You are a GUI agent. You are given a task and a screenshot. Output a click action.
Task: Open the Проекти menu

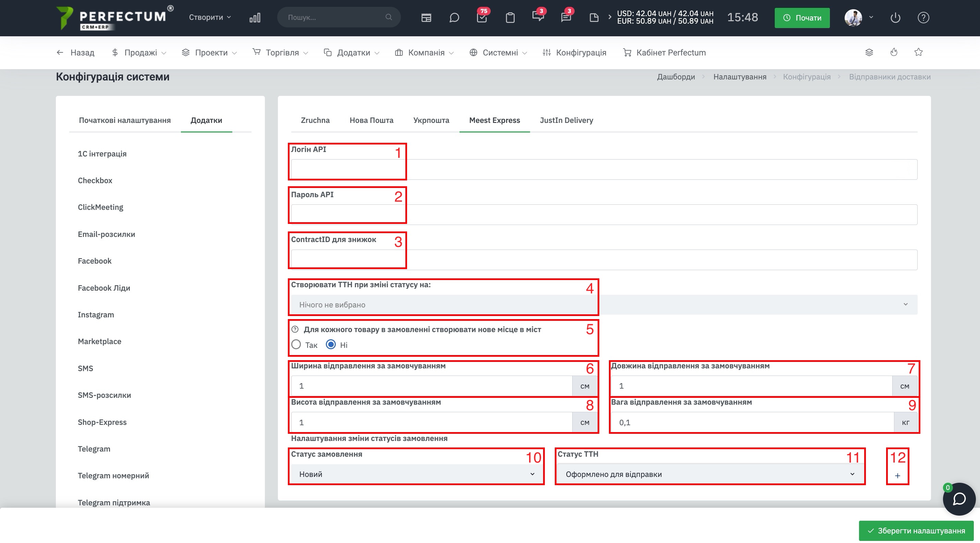pos(209,52)
